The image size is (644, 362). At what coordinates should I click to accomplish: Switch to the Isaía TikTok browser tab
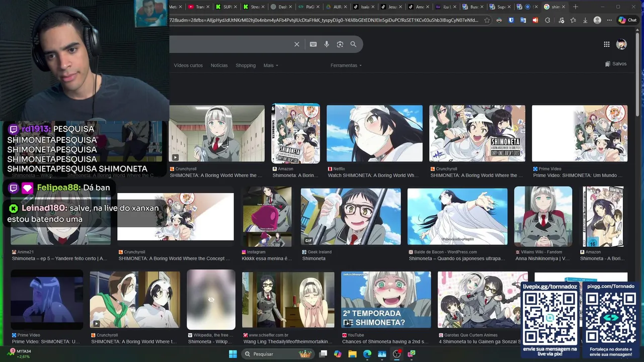click(x=363, y=7)
